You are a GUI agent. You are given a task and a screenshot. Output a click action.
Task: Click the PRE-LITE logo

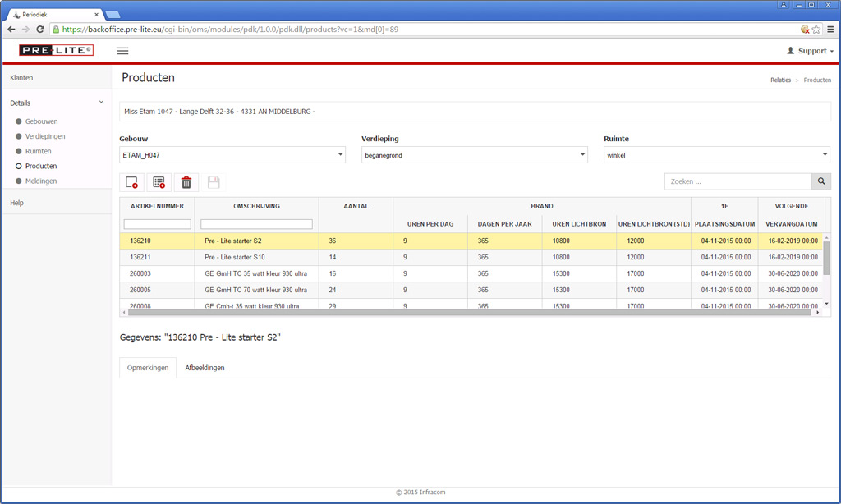tap(57, 50)
